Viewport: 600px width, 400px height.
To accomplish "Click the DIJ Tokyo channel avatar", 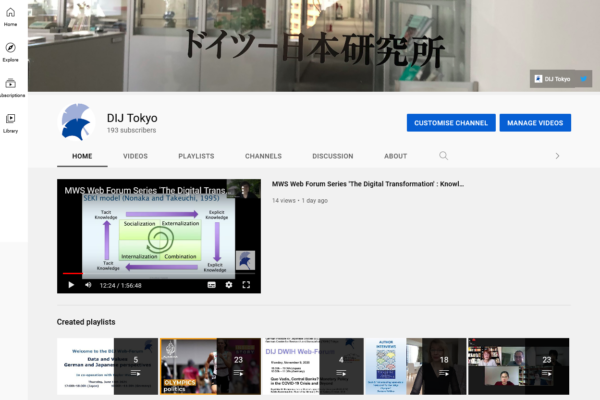I will click(77, 122).
